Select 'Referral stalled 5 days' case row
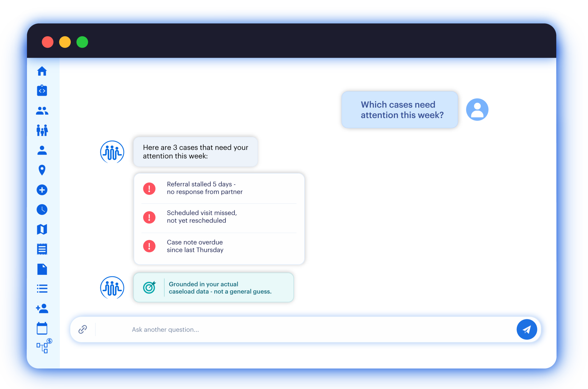 (219, 188)
